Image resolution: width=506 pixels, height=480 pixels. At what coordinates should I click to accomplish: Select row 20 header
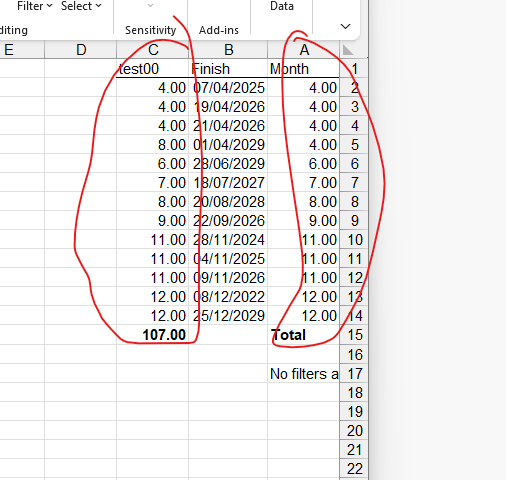click(x=354, y=431)
